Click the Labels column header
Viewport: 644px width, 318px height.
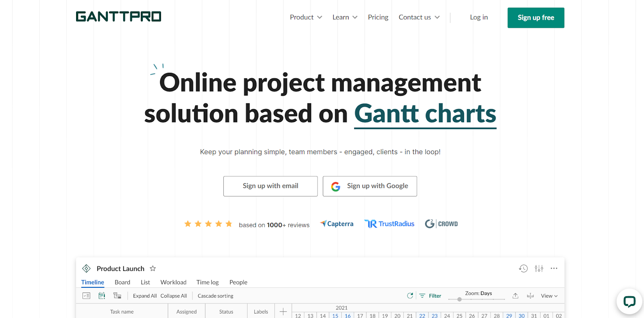261,312
